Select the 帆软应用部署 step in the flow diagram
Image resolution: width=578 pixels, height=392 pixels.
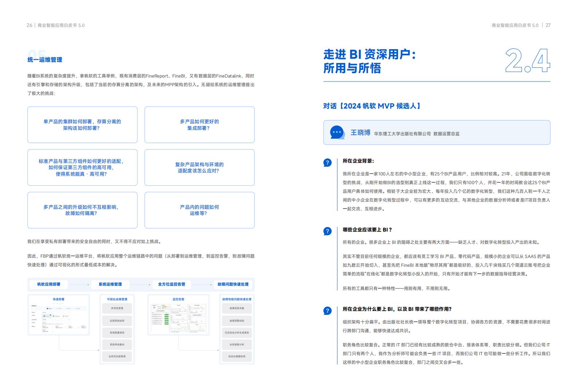pyautogui.click(x=49, y=284)
